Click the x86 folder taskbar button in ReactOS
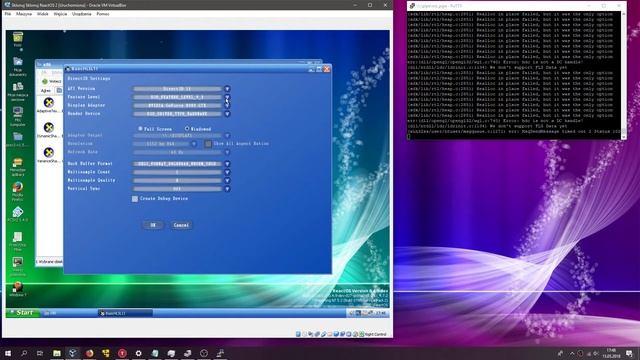 69,313
